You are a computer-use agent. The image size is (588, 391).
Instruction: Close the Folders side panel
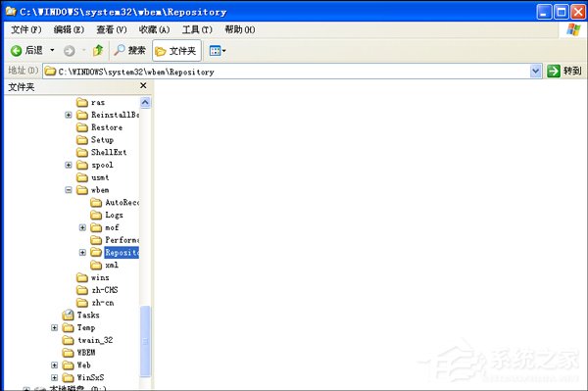[143, 86]
